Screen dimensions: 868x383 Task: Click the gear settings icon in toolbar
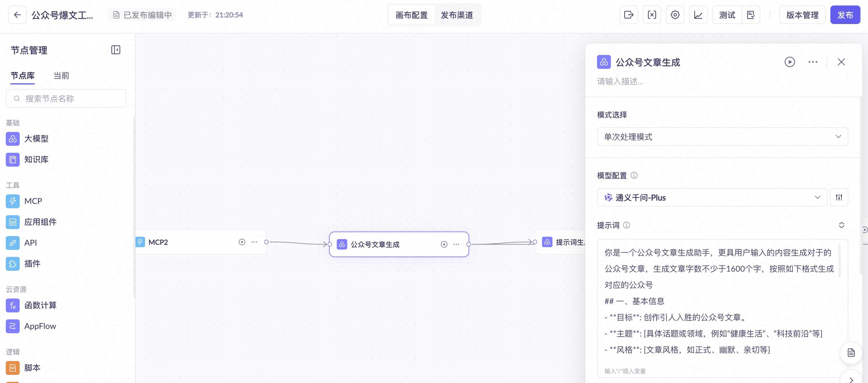click(x=675, y=15)
